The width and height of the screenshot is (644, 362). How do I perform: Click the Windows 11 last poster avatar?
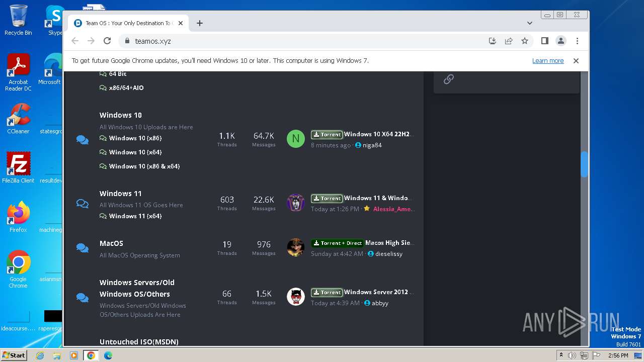click(296, 203)
